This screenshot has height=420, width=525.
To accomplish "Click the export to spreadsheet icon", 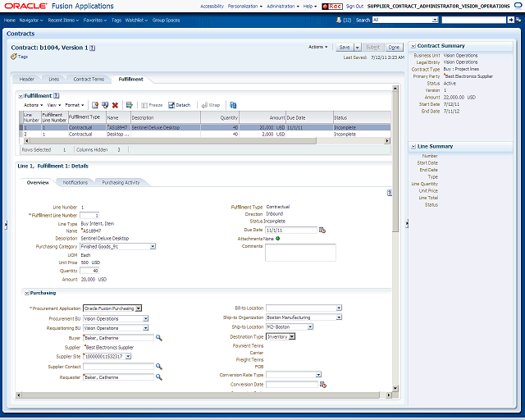I will click(130, 106).
